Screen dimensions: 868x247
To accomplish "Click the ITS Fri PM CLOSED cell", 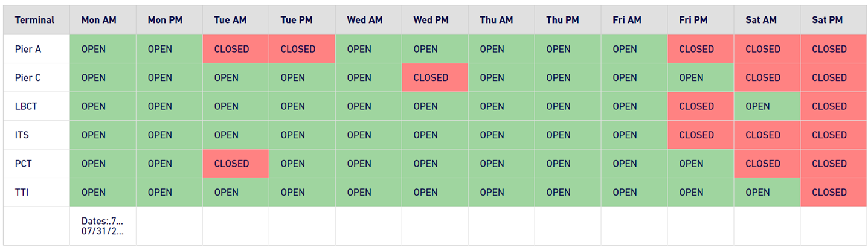I will 701,135.
